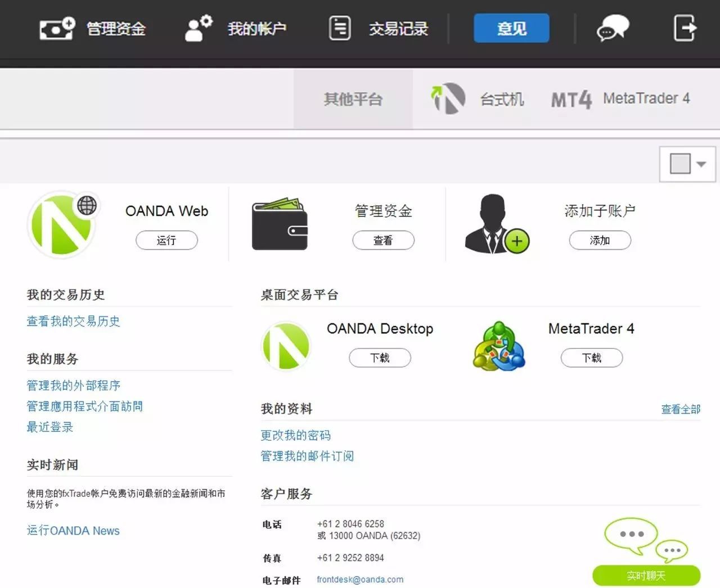Click 管理资金 card title text
Image resolution: width=720 pixels, height=588 pixels.
click(383, 211)
